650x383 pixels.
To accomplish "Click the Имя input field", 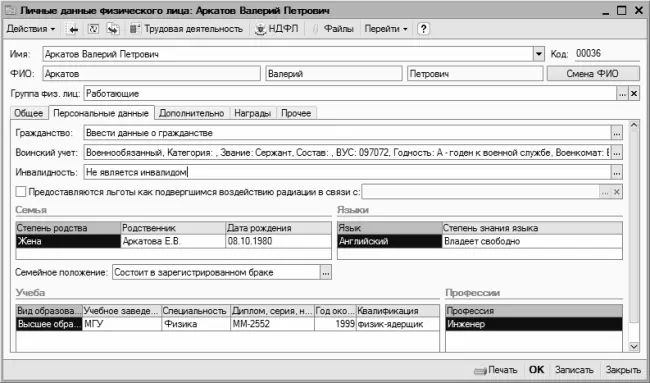I will [288, 54].
